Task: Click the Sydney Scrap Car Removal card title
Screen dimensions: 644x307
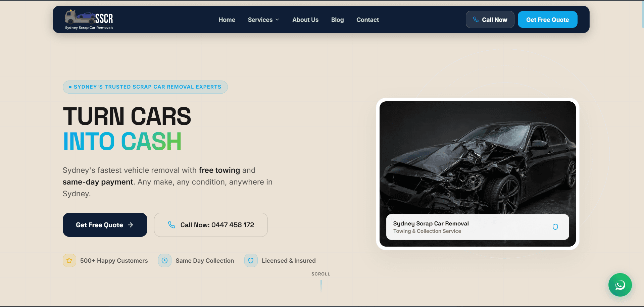Action: coord(431,223)
